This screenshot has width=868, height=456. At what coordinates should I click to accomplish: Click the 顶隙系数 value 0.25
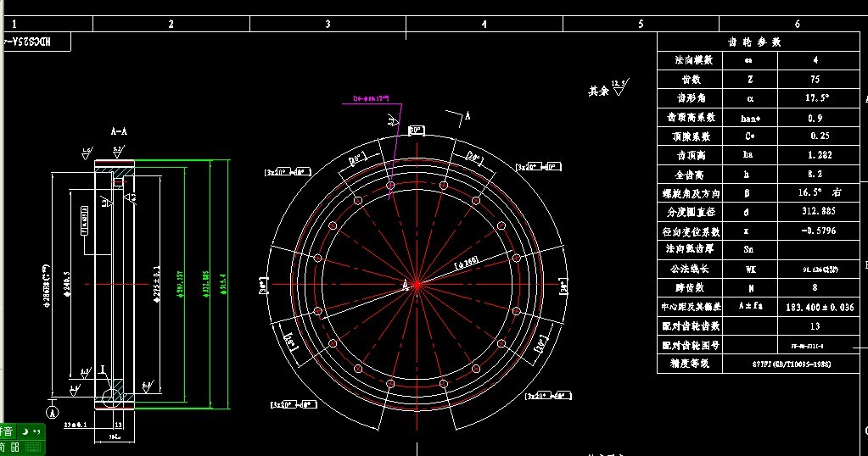click(x=820, y=136)
